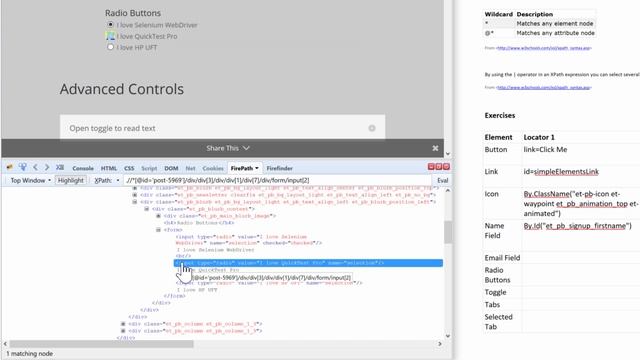Click the Firebug bug icon
This screenshot has width=640, height=360.
tap(9, 167)
